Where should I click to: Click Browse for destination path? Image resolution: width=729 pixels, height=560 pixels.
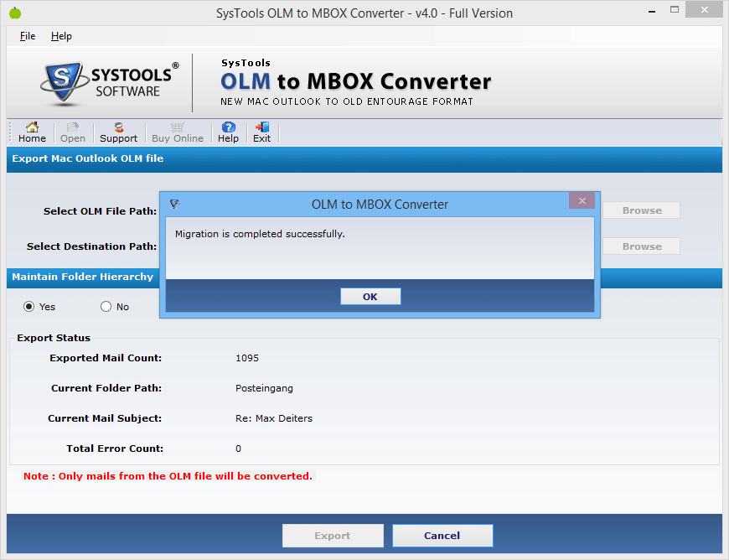[x=642, y=246]
